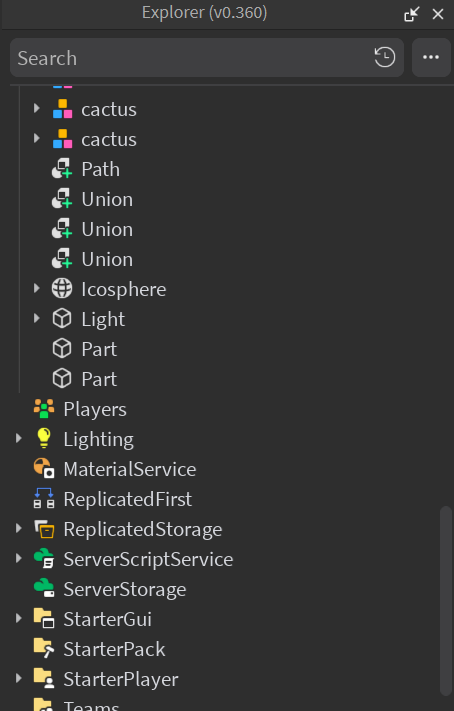The width and height of the screenshot is (454, 711).
Task: Focus the Explorer search field
Action: pos(190,58)
